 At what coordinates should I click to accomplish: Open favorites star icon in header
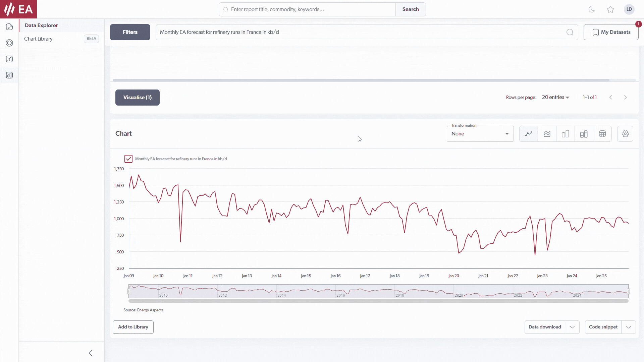pyautogui.click(x=610, y=9)
